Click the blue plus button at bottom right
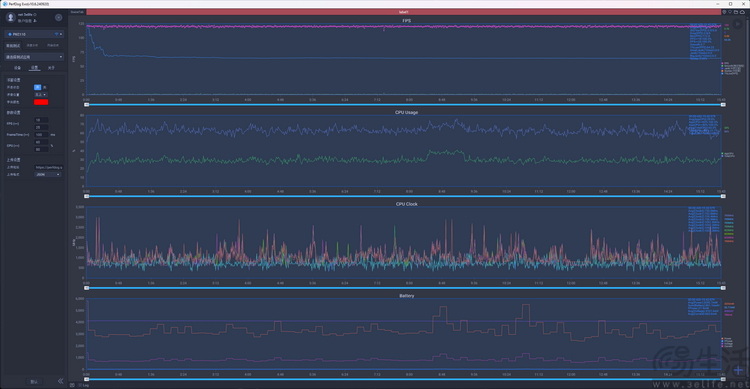 pos(739,370)
